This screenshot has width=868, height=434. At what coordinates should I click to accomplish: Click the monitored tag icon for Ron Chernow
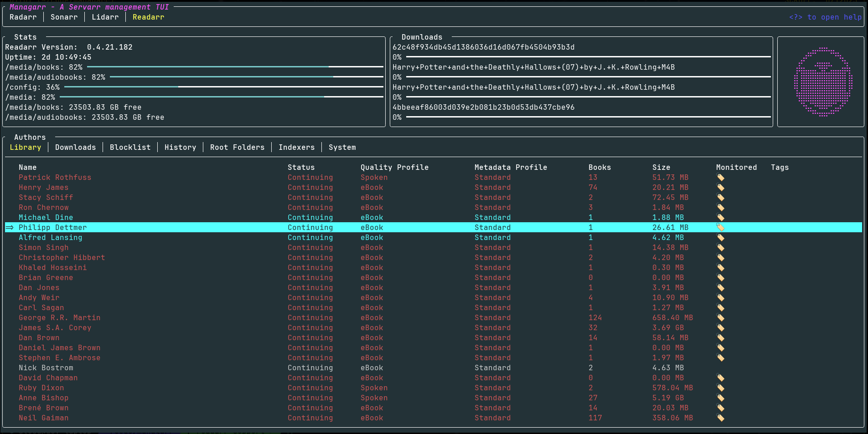(x=720, y=208)
